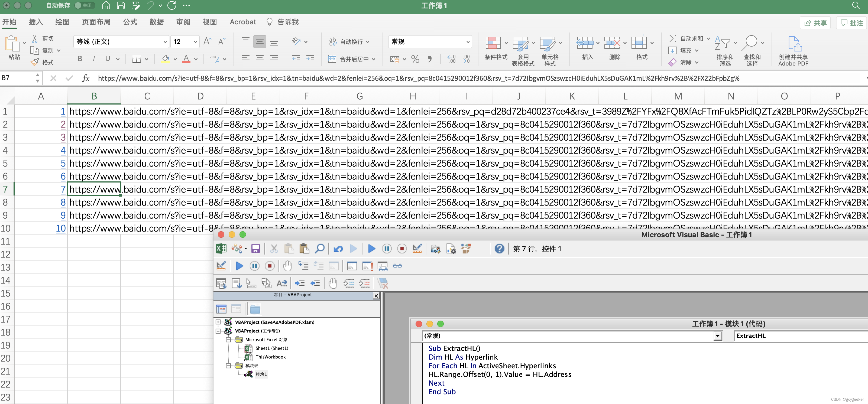The image size is (868, 404).
Task: Open the font size dropdown
Action: tap(195, 42)
